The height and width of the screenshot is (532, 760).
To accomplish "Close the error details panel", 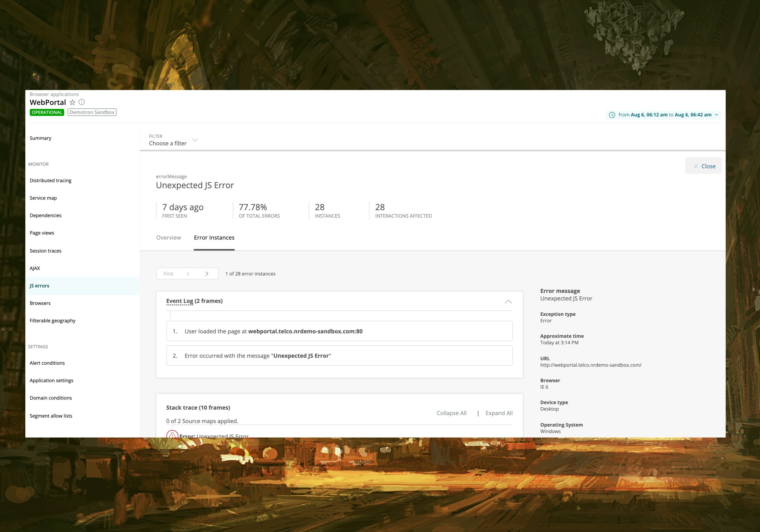I will (x=704, y=166).
